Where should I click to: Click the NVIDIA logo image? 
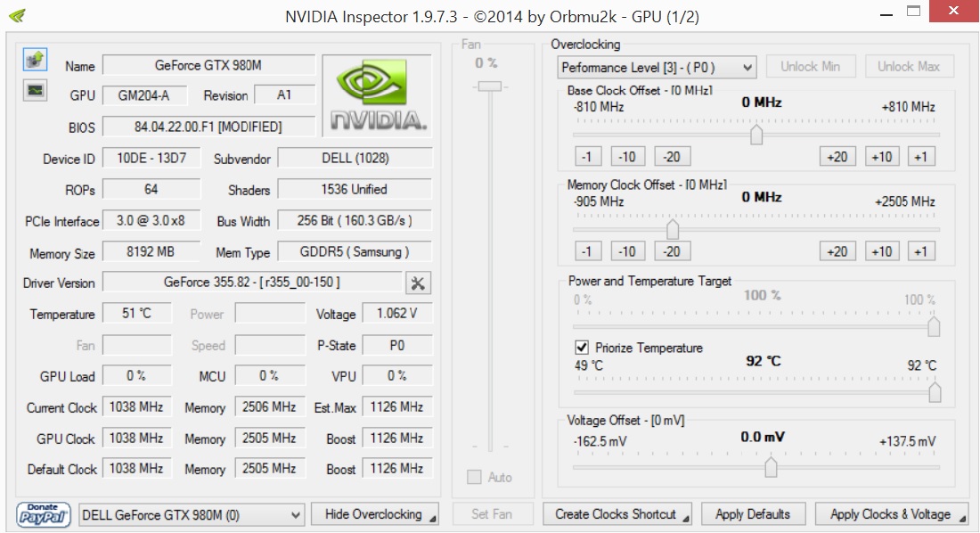pyautogui.click(x=377, y=95)
